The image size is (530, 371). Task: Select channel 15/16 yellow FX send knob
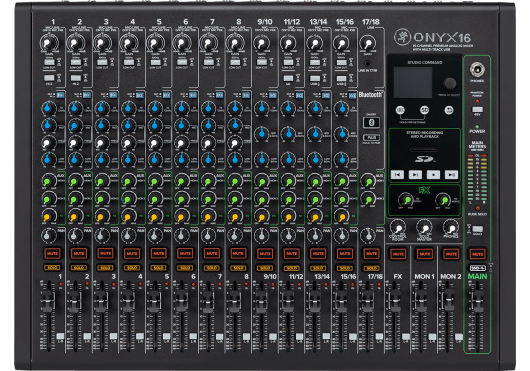pyautogui.click(x=341, y=216)
